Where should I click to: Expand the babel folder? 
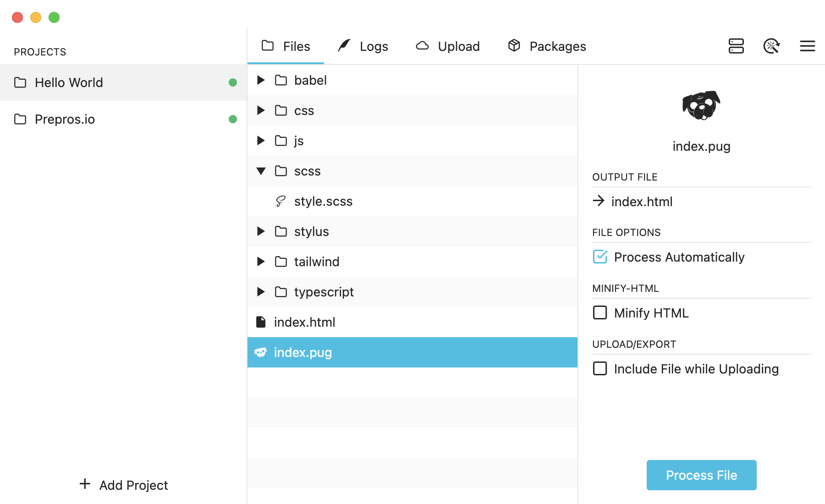261,80
